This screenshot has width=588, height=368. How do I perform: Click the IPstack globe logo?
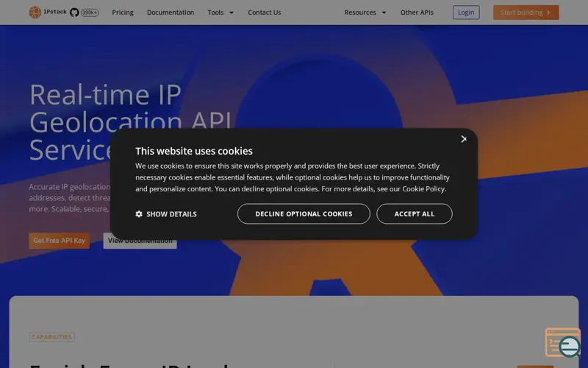tap(35, 13)
